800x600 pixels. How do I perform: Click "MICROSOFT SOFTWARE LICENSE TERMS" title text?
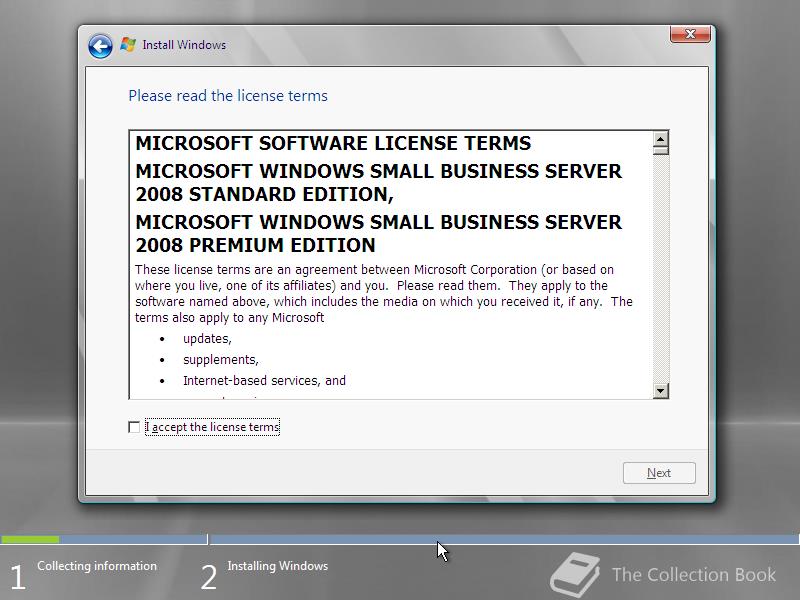[x=333, y=143]
